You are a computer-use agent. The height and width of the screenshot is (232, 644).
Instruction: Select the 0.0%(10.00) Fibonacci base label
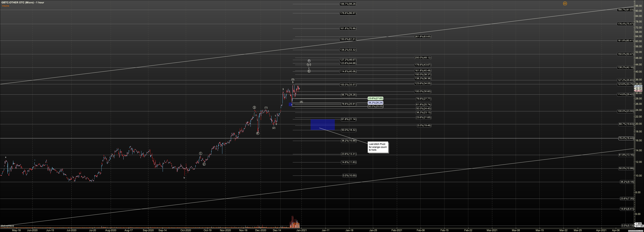tap(349, 175)
